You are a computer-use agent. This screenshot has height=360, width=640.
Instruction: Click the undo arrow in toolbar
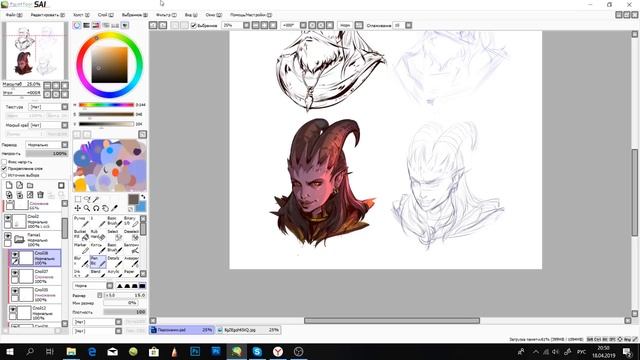(x=153, y=25)
